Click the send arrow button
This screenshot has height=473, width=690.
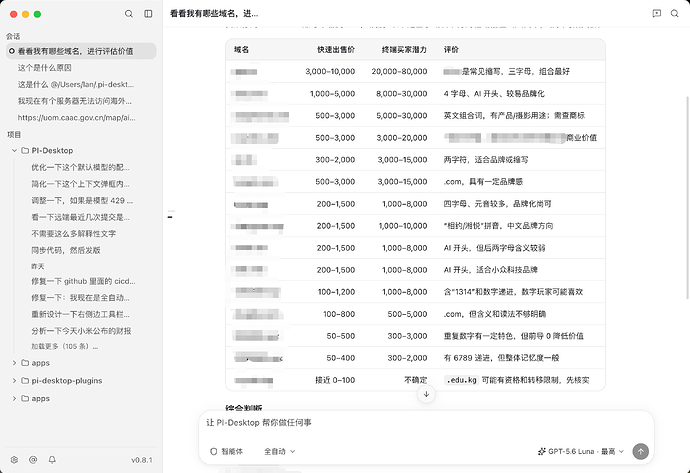(640, 451)
